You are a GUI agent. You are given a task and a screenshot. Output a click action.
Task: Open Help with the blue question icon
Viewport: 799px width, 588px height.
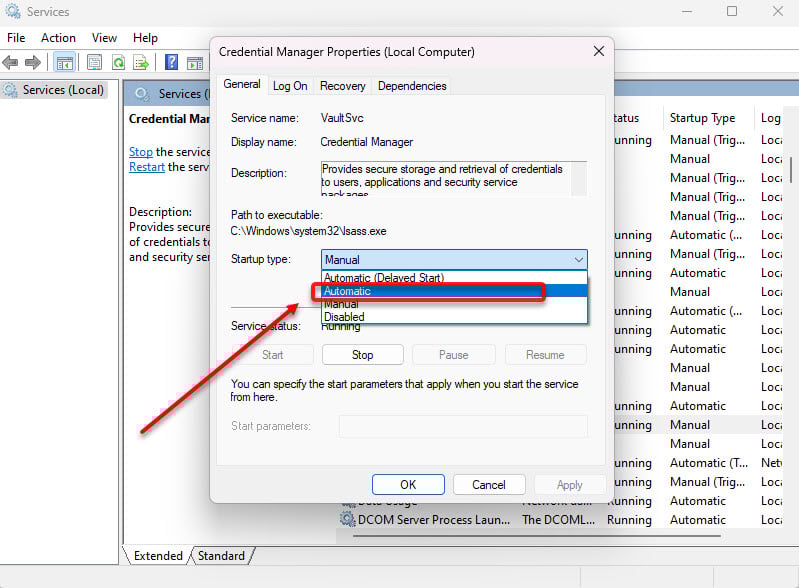pos(172,62)
